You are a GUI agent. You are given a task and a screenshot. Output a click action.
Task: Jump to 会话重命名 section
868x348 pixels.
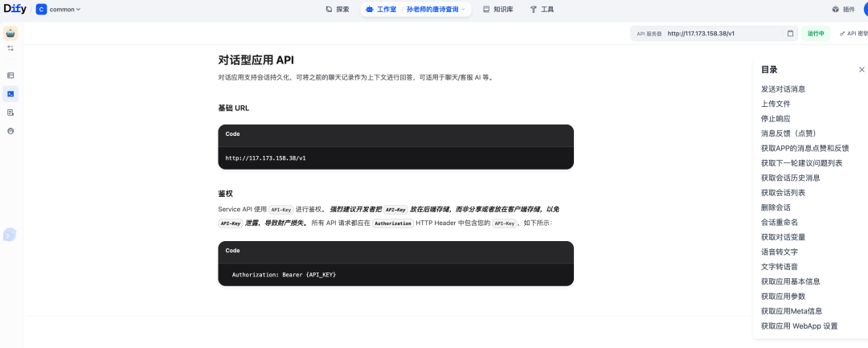[x=780, y=223]
